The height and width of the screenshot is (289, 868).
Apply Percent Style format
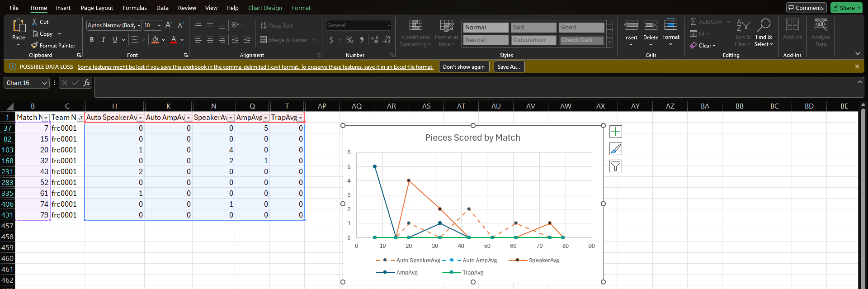tap(350, 40)
